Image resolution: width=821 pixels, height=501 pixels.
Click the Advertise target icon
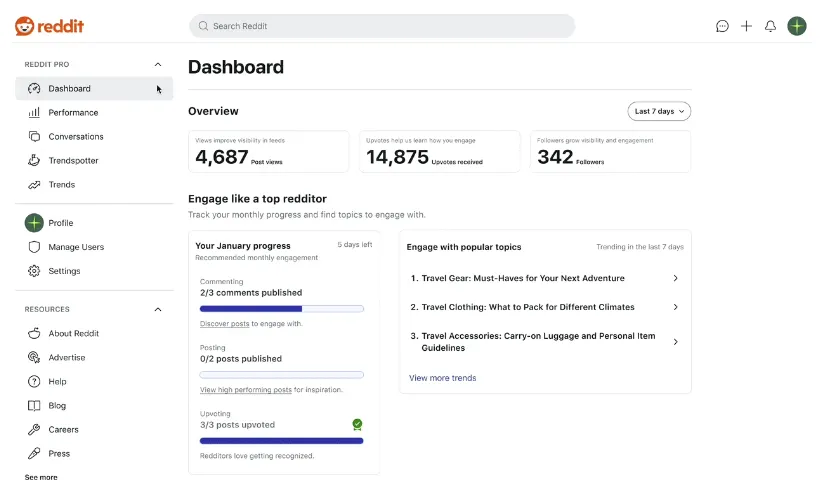34,358
